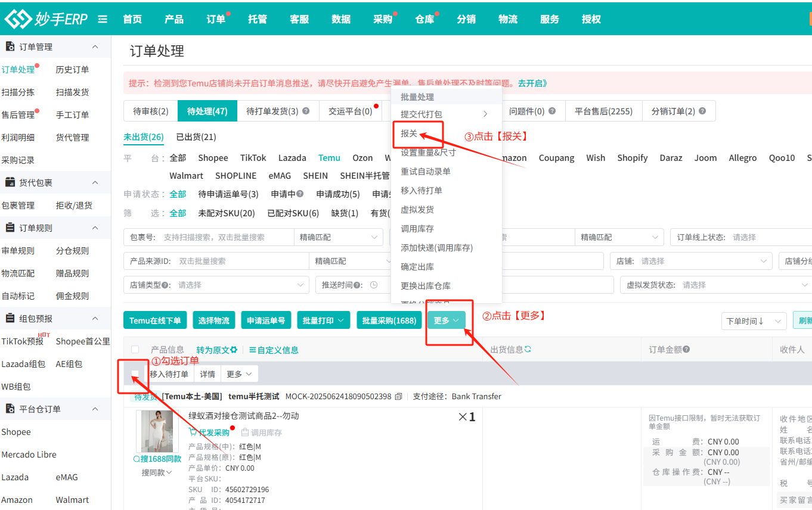Click the refresh icon next to 出货信息
This screenshot has width=812, height=510.
click(528, 349)
